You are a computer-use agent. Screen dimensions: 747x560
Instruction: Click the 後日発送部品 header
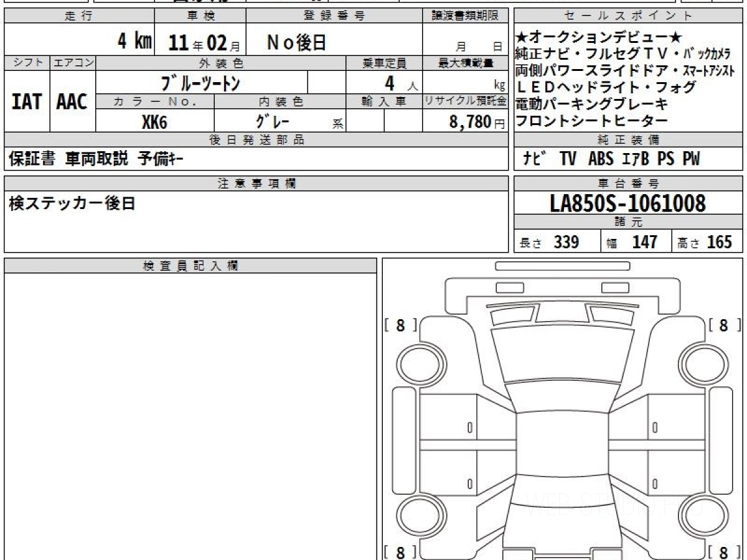click(x=256, y=140)
